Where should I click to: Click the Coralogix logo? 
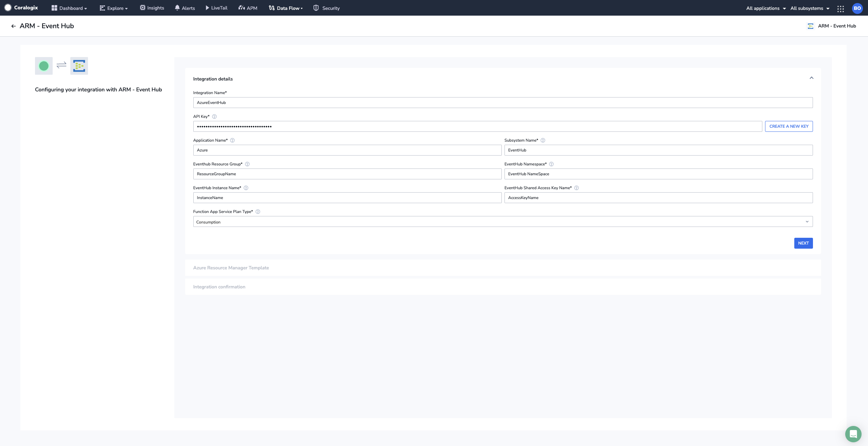(21, 7)
